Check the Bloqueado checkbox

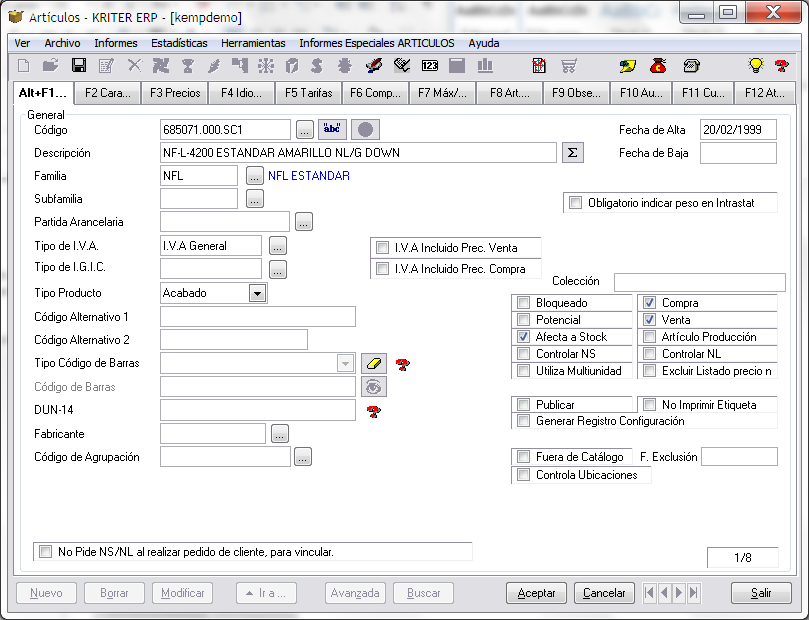coord(524,303)
